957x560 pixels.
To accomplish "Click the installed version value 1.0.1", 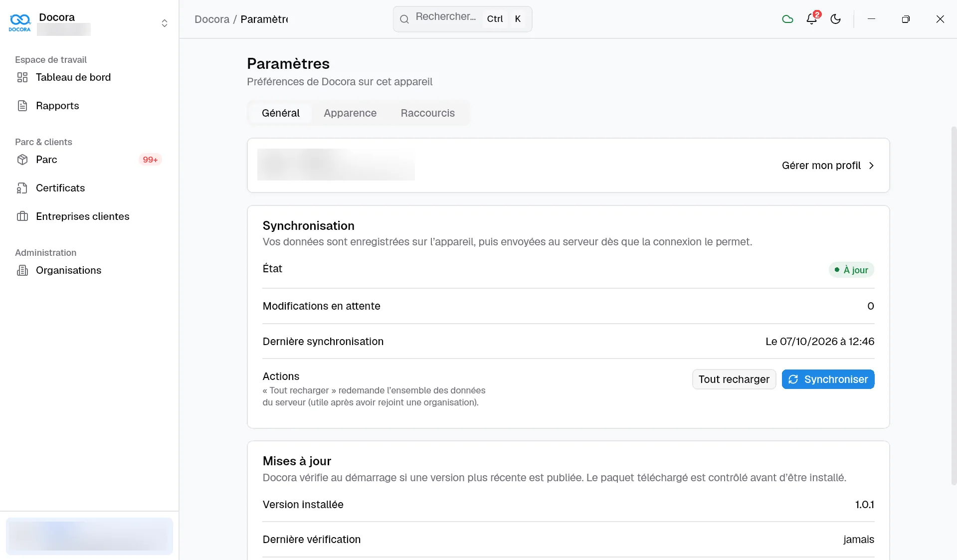I will tap(865, 505).
